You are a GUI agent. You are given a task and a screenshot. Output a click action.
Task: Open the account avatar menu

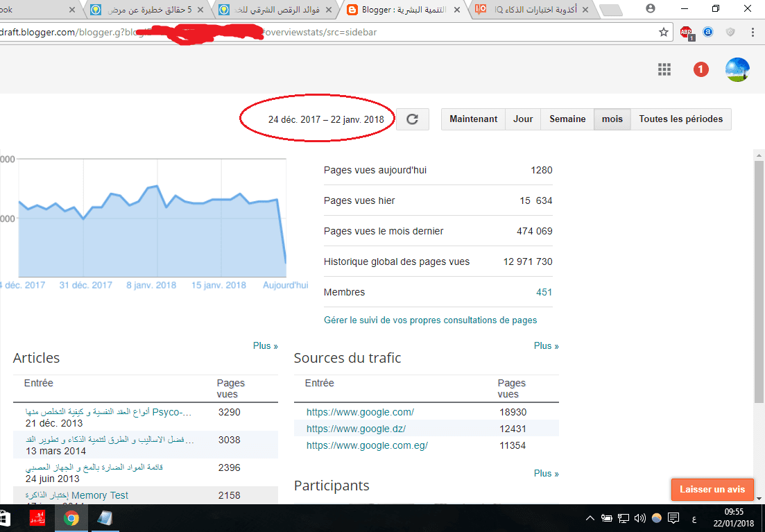pos(737,69)
